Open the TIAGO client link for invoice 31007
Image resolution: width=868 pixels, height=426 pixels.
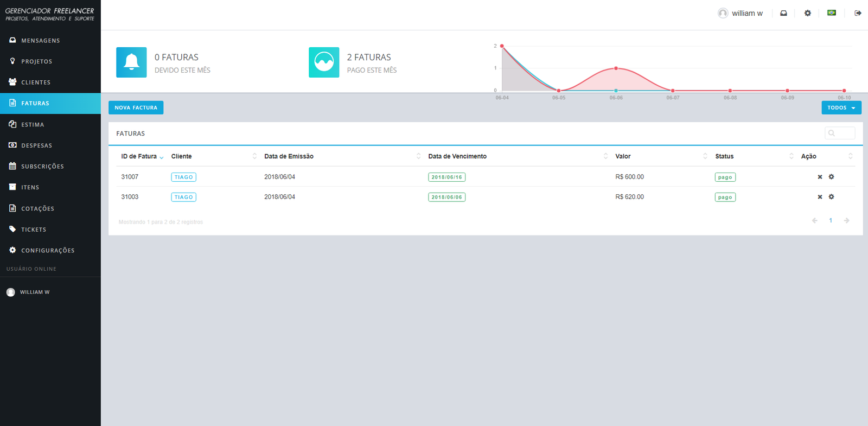coord(183,177)
